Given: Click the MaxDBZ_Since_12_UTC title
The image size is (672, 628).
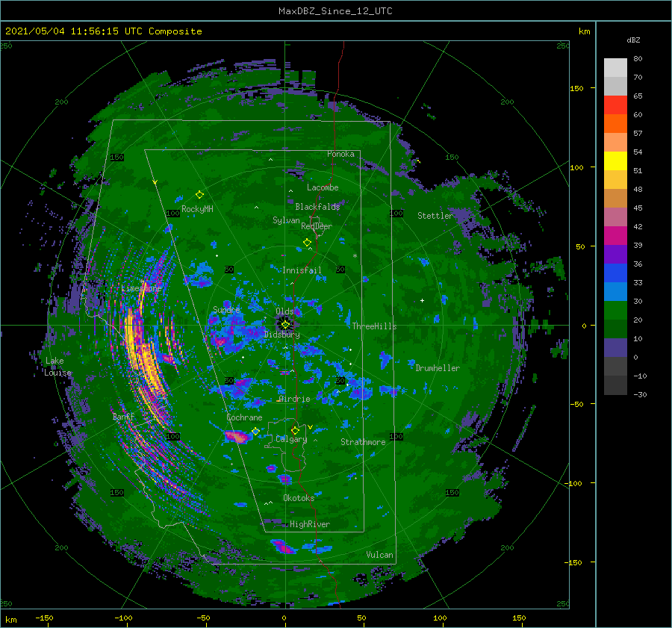Looking at the screenshot, I should coord(335,11).
